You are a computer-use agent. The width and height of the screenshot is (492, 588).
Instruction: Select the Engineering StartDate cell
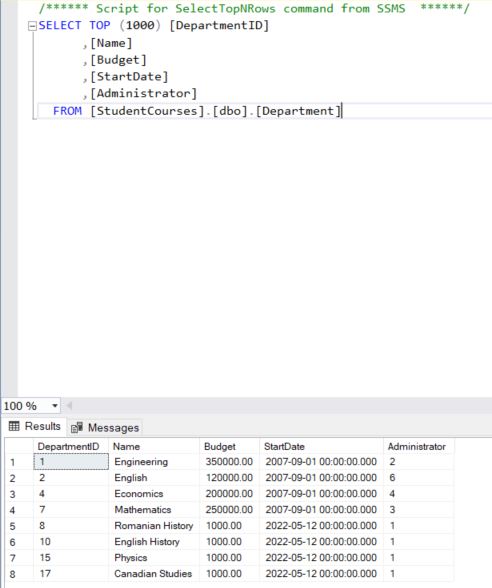[321, 462]
